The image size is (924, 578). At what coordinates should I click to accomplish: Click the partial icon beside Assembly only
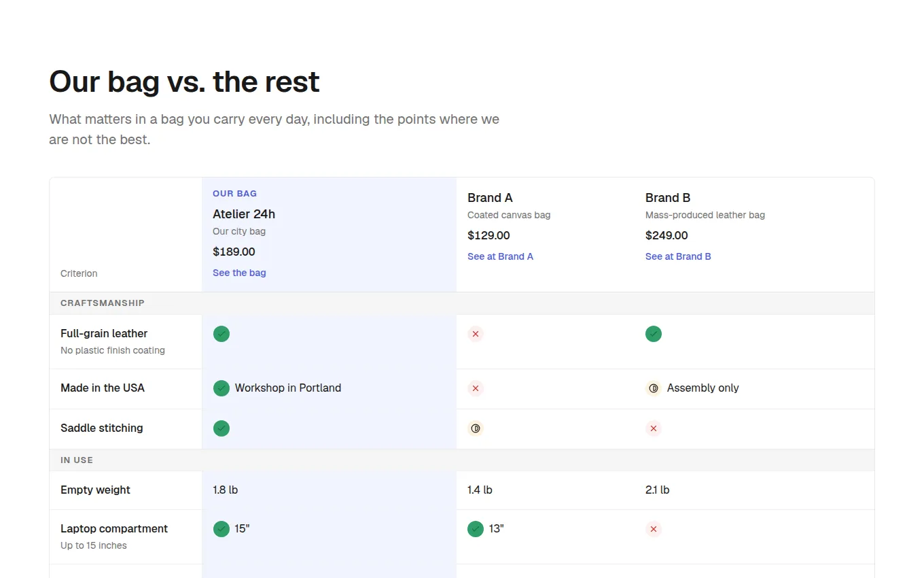654,388
